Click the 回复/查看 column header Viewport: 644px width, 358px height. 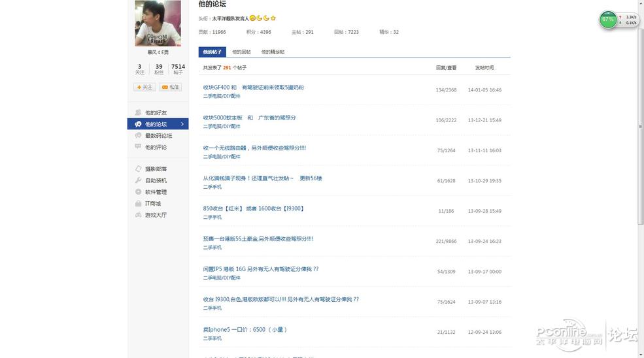click(446, 68)
